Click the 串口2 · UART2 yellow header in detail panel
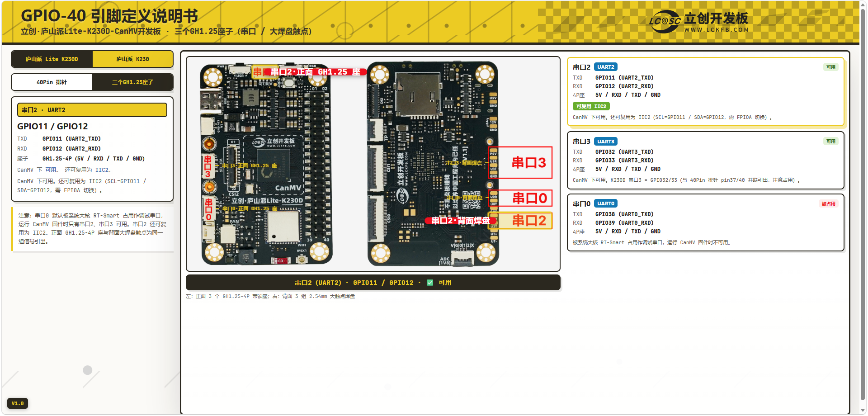Image resolution: width=868 pixels, height=416 pixels. coord(92,110)
